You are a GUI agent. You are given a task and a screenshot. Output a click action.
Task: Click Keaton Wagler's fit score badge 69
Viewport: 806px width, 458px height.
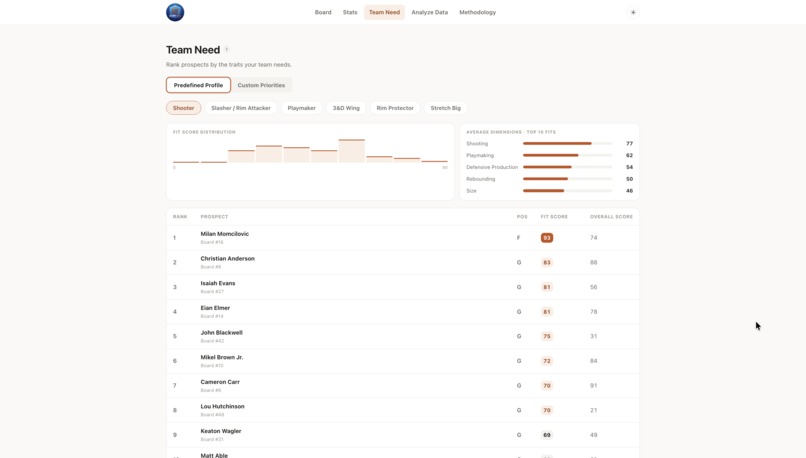(x=546, y=435)
